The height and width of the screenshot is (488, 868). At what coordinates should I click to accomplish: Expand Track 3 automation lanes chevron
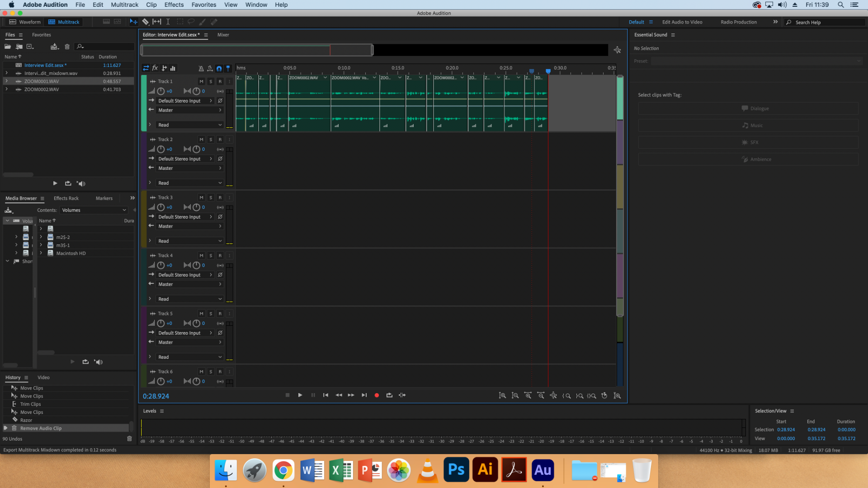point(150,241)
